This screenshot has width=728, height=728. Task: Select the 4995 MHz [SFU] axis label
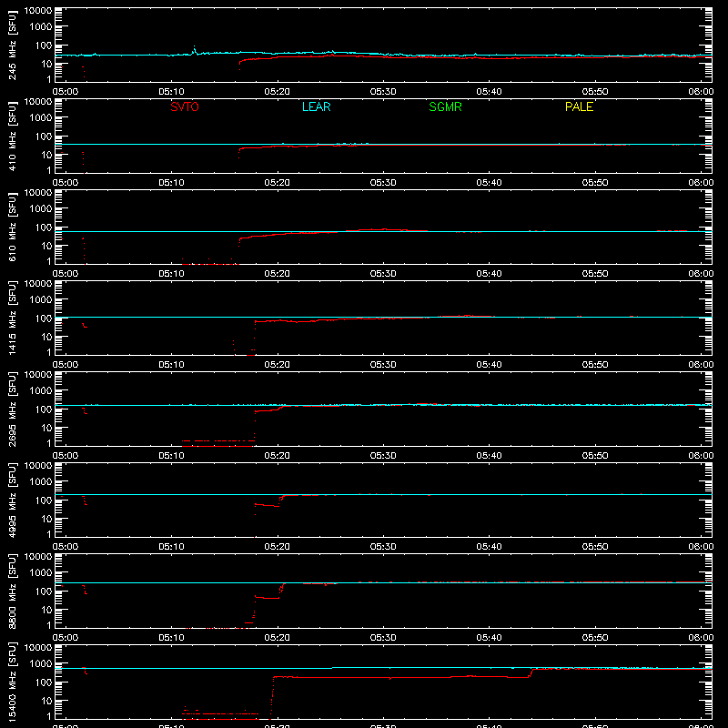12,500
